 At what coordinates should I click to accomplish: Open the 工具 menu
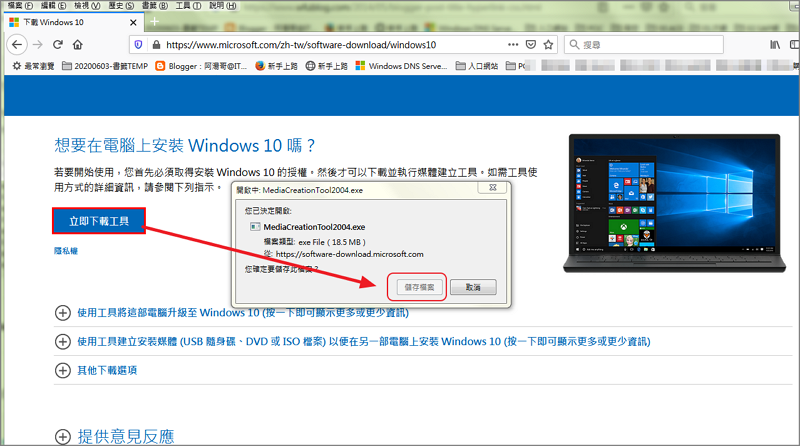tap(188, 6)
